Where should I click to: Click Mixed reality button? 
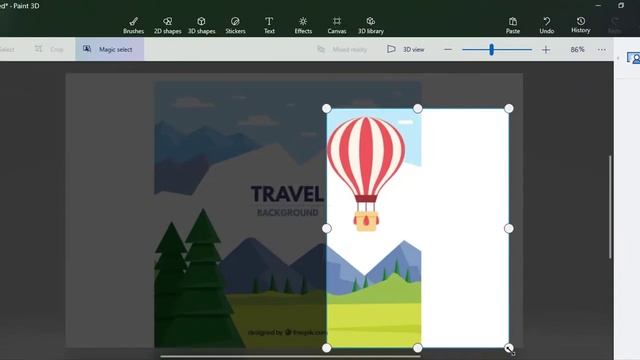pos(342,49)
